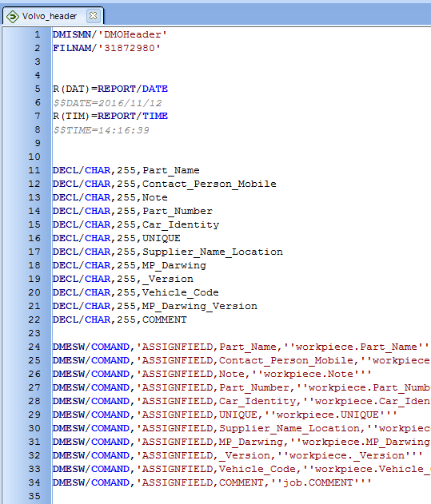Click ASSIGNFIELD line for UNIQUE
This screenshot has width=431, height=504.
pyautogui.click(x=225, y=415)
